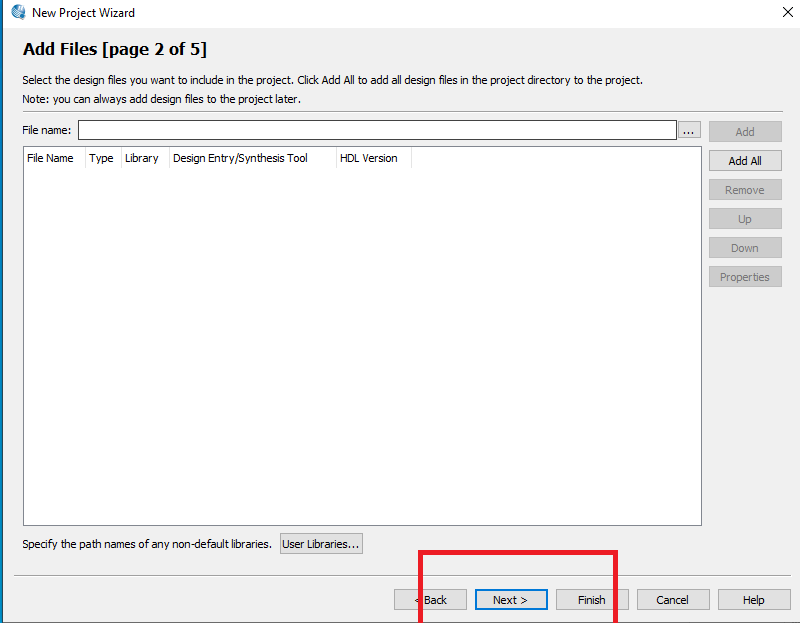Open User Libraries dialog
This screenshot has height=623, width=800.
point(321,544)
